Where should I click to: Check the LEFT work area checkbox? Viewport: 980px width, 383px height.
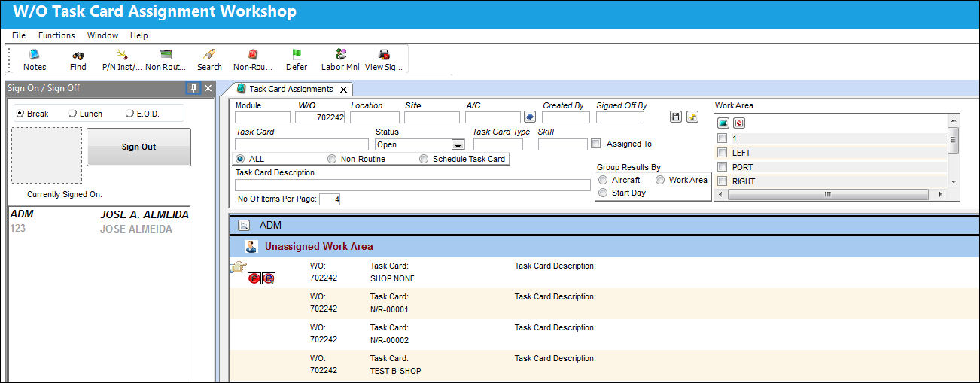(x=723, y=153)
